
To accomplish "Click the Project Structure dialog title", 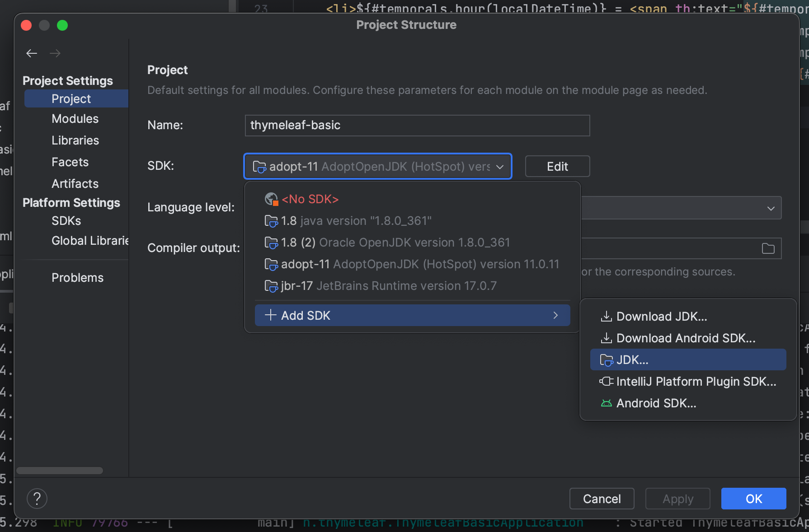I will (x=406, y=25).
